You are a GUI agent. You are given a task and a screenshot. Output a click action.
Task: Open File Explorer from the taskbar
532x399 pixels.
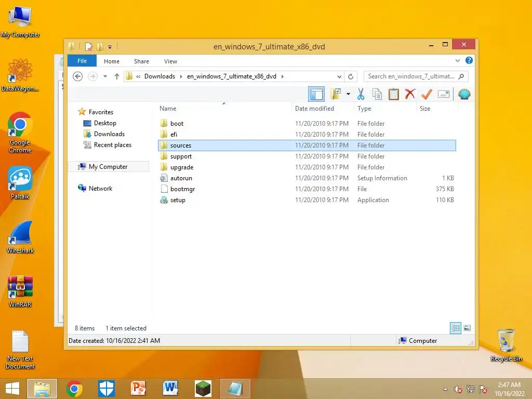tap(42, 389)
